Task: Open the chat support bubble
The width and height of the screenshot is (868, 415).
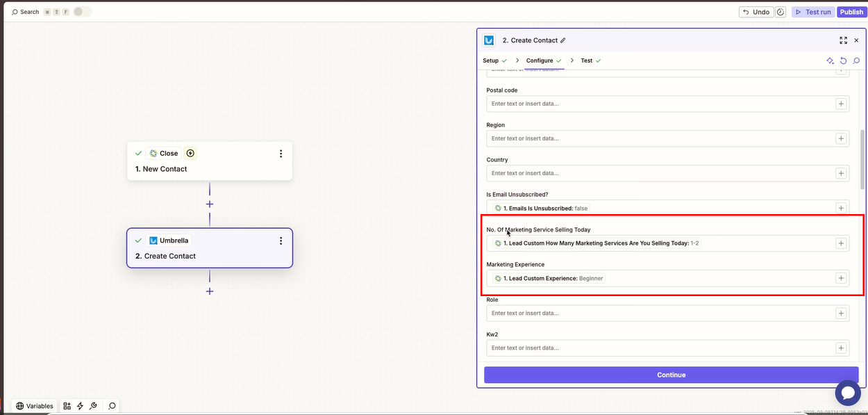Action: point(848,393)
